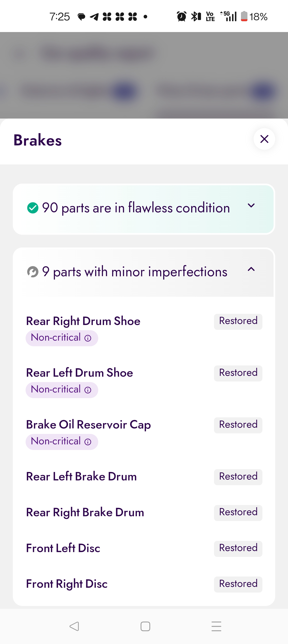
Task: Tap info icon under Rear Right Drum Shoe
Action: click(x=88, y=338)
